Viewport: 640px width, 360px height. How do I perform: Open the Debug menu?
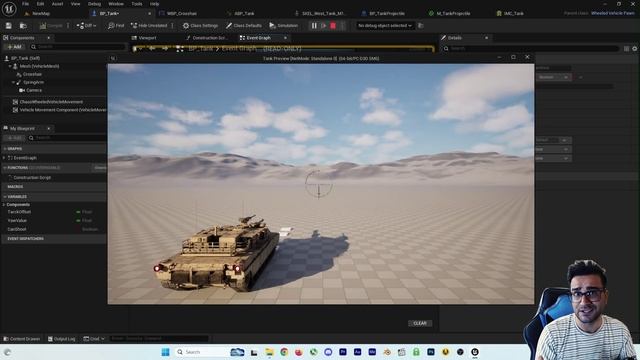pos(94,4)
